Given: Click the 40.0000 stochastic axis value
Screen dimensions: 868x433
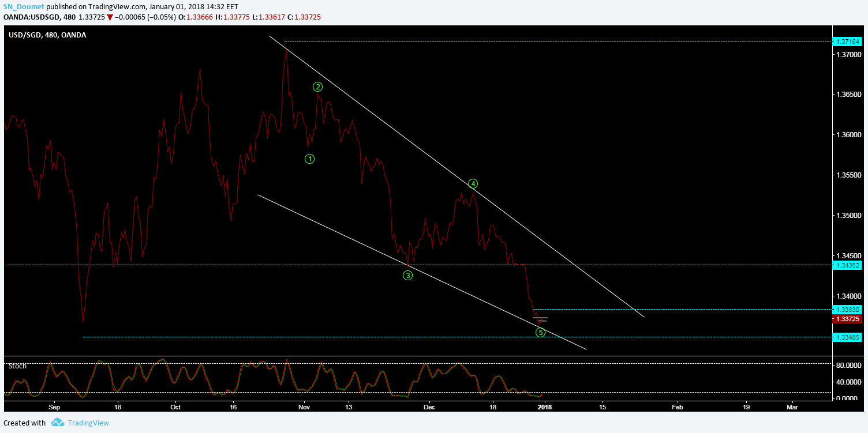Looking at the screenshot, I should pos(850,382).
